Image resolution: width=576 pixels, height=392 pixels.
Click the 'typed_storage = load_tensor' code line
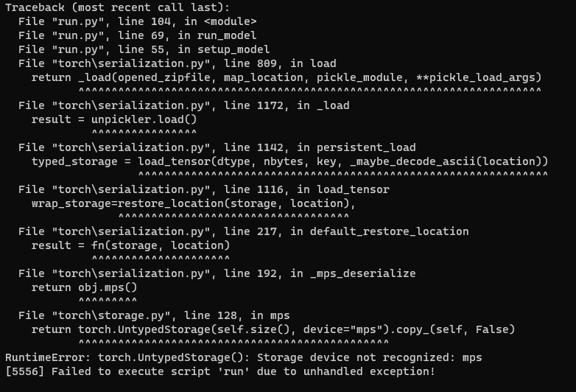(x=289, y=161)
